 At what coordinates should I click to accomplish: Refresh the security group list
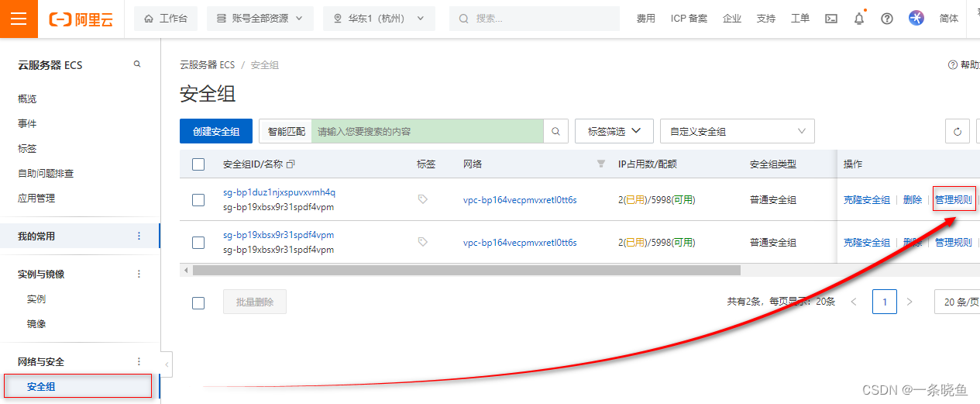click(x=958, y=132)
